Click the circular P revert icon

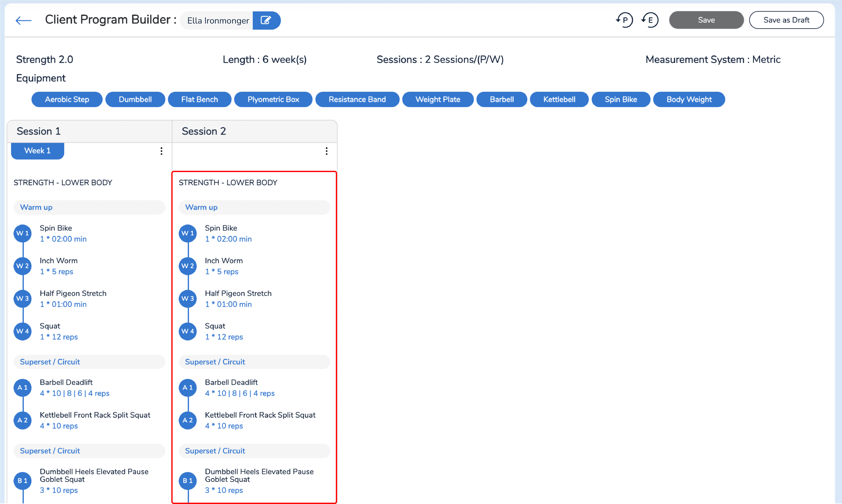(624, 20)
